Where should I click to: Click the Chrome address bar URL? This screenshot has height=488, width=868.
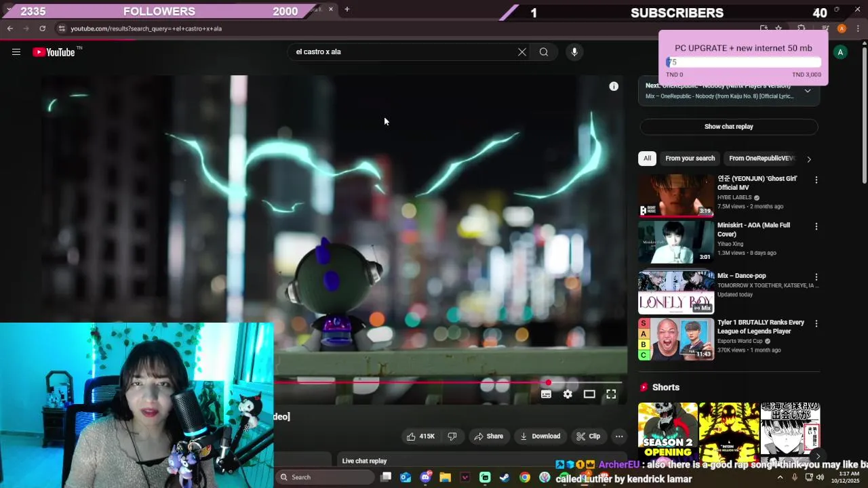tap(146, 28)
